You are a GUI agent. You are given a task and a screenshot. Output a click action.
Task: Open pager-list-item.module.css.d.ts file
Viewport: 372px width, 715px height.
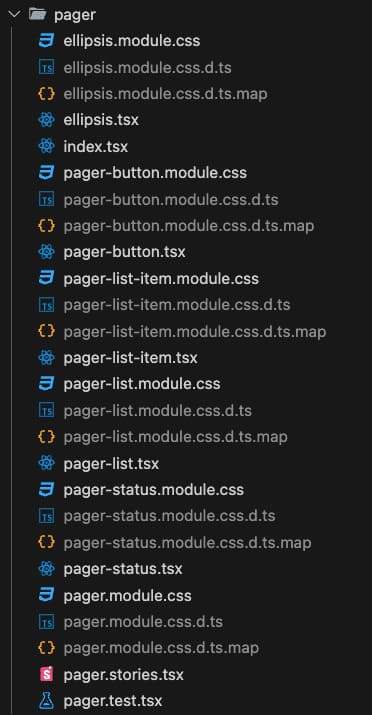point(177,305)
